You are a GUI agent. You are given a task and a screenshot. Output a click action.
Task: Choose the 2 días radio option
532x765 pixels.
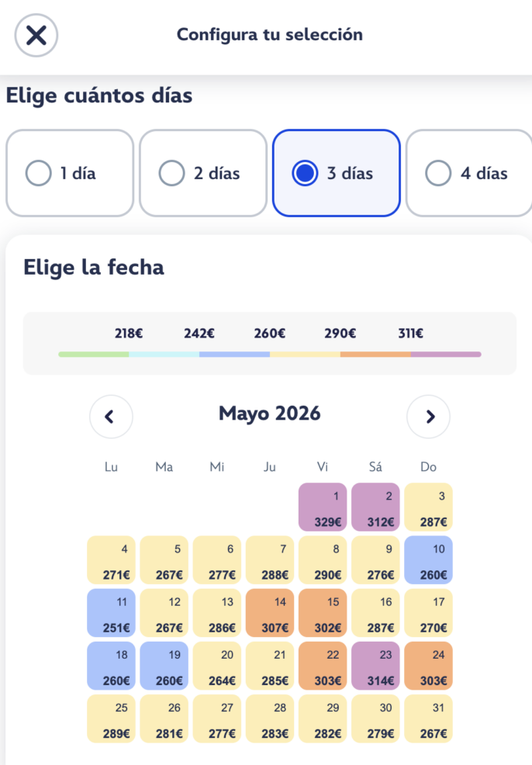tap(203, 173)
